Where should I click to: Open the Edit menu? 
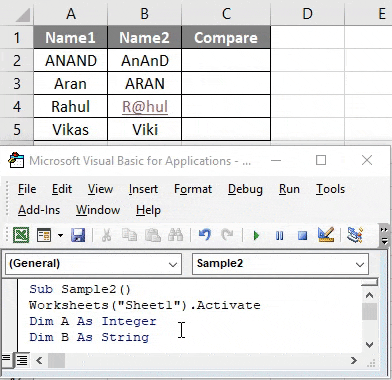62,189
